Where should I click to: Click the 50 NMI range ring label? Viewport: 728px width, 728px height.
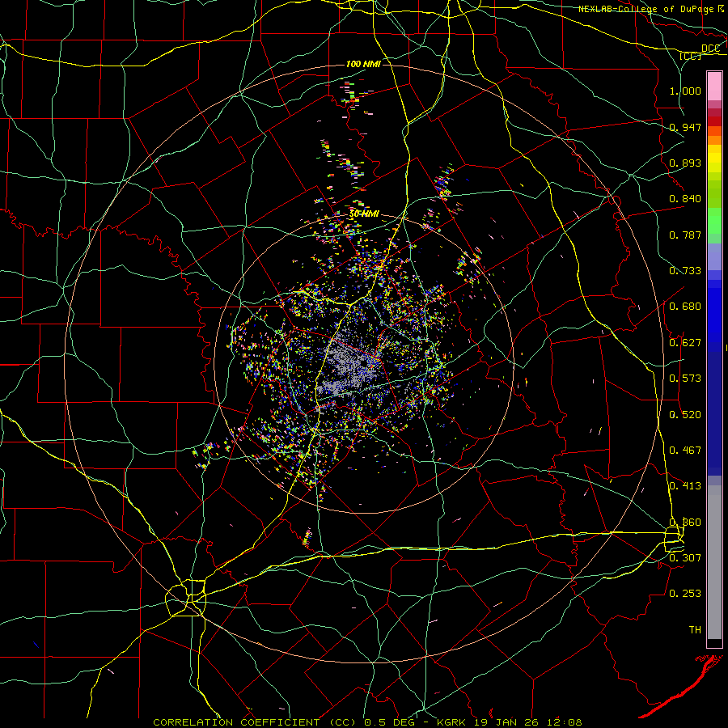point(365,214)
